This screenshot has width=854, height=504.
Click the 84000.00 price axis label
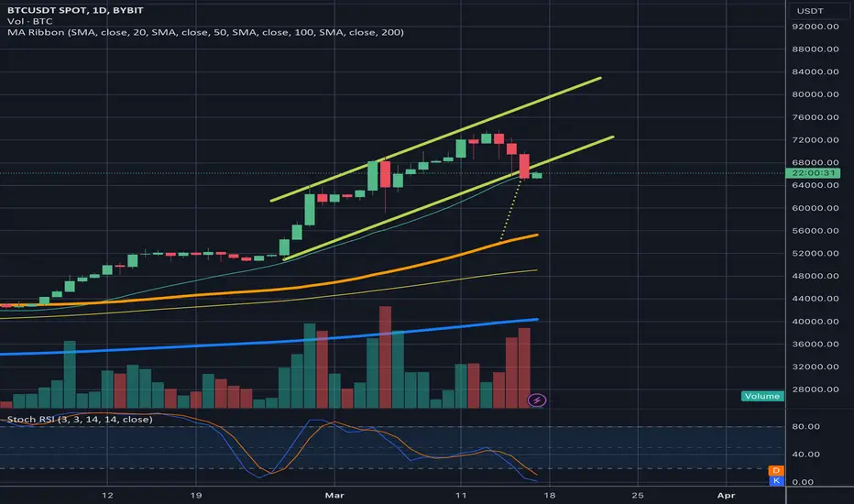pos(816,71)
